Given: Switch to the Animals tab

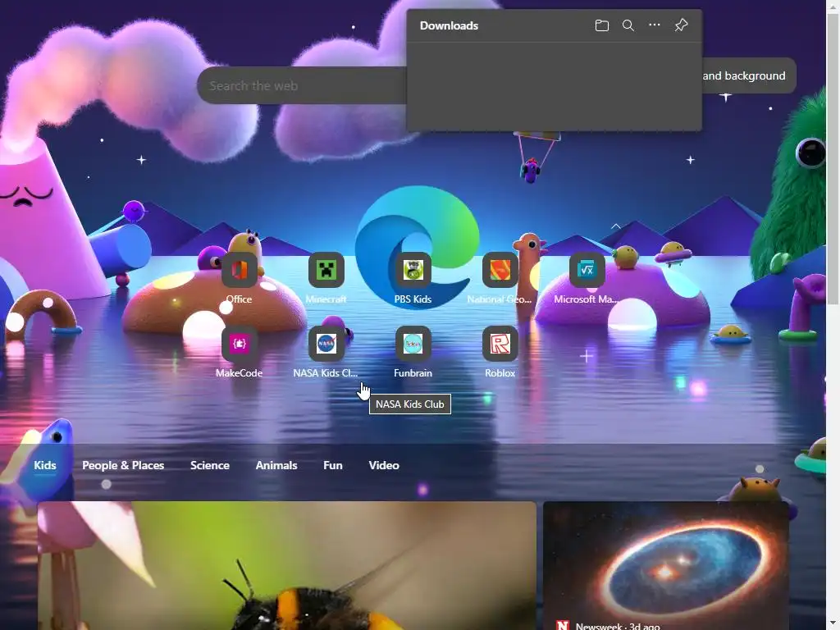Looking at the screenshot, I should pyautogui.click(x=276, y=465).
